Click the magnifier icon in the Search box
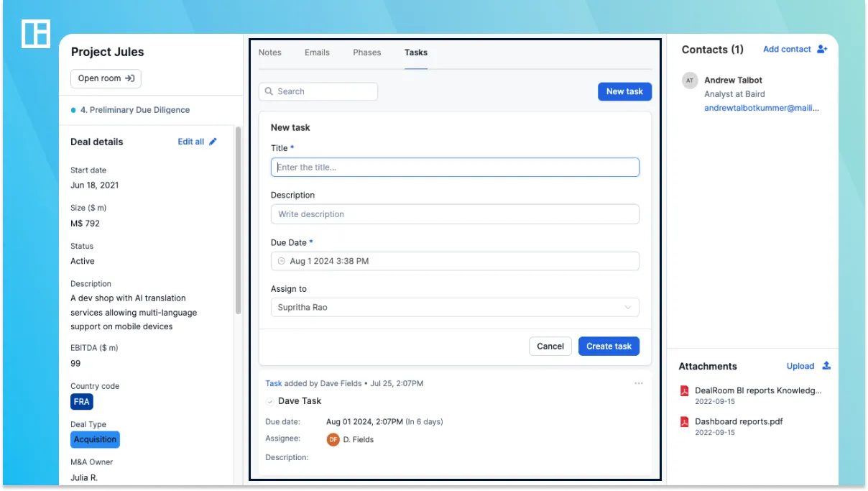Image resolution: width=868 pixels, height=491 pixels. click(269, 91)
